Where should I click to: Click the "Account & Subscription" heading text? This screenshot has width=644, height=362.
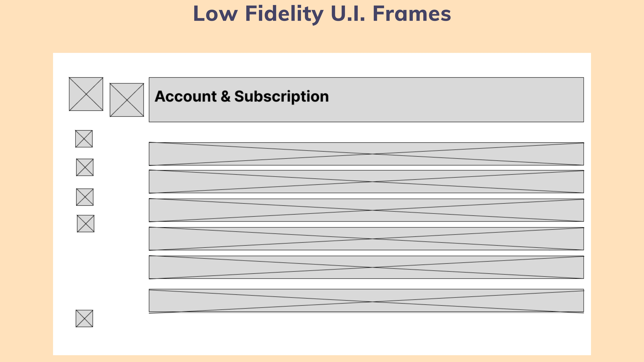pos(241,96)
